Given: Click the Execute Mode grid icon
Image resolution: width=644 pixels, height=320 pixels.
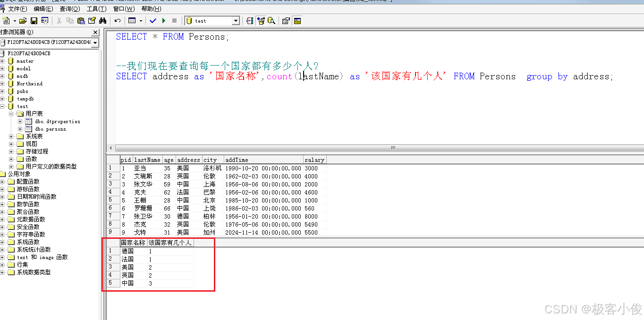Looking at the screenshot, I should (x=132, y=21).
